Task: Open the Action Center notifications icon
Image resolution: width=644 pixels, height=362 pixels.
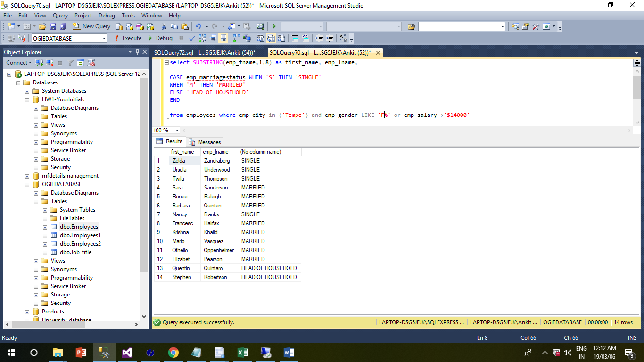Action: pyautogui.click(x=629, y=352)
